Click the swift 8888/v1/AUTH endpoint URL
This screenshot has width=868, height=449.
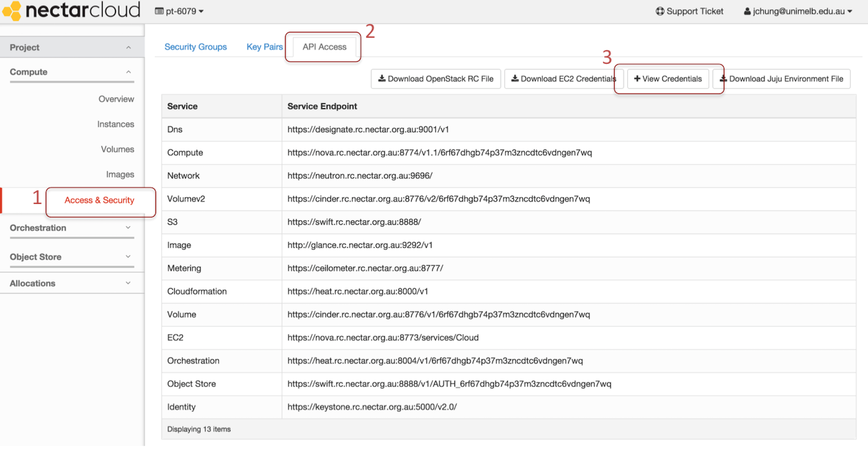pyautogui.click(x=449, y=384)
